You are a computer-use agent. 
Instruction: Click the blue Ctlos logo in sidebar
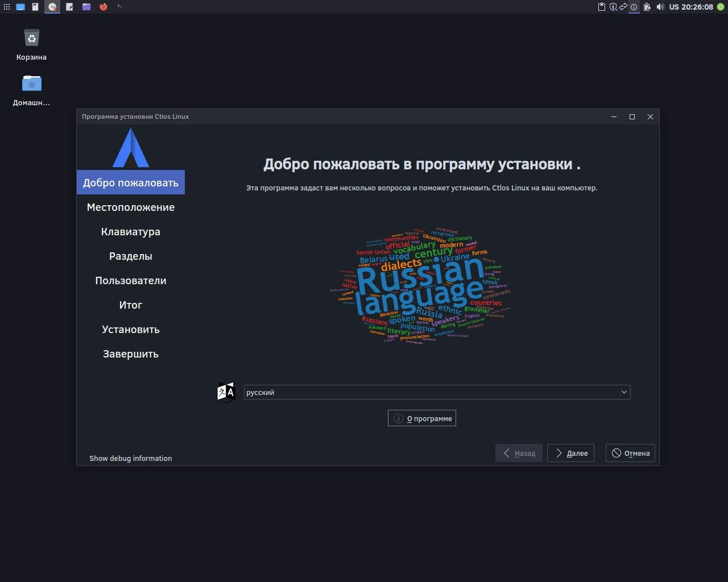(131, 148)
